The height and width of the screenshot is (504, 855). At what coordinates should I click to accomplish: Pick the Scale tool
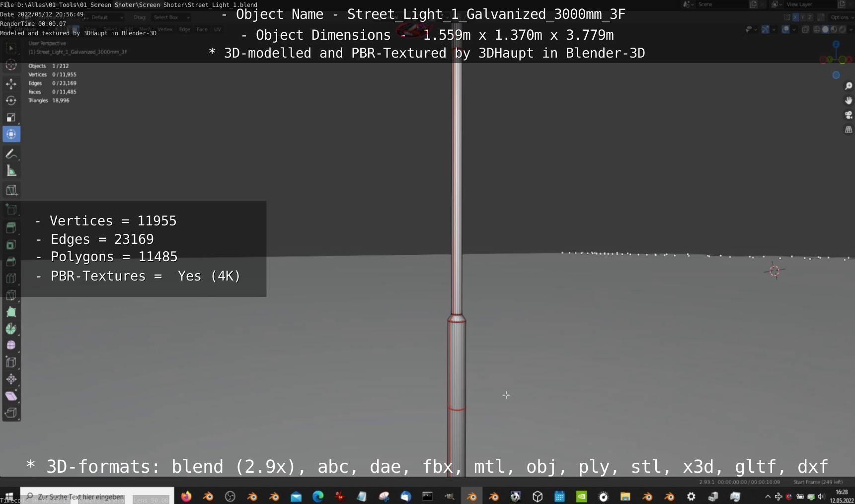coord(11,117)
